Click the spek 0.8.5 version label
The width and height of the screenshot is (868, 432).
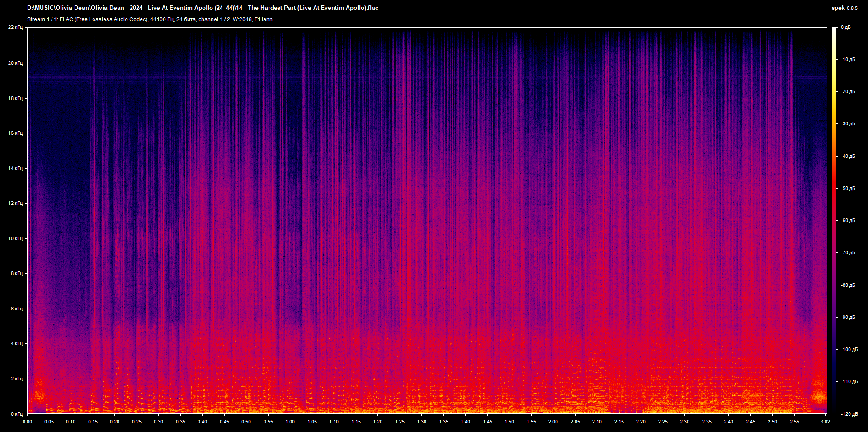(x=844, y=8)
